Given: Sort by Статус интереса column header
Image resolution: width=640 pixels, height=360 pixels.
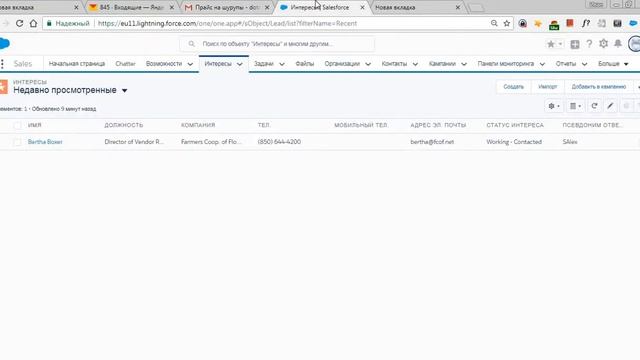Looking at the screenshot, I should [x=515, y=125].
